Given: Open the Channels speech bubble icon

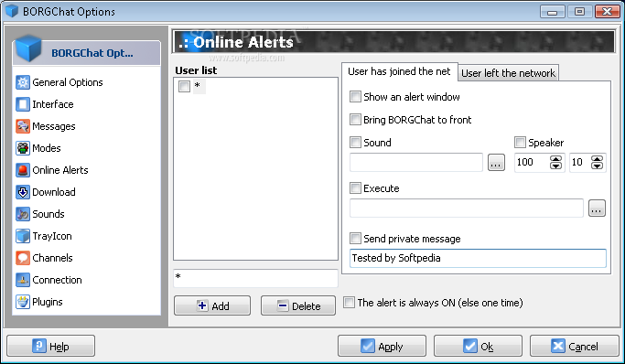Looking at the screenshot, I should (23, 258).
